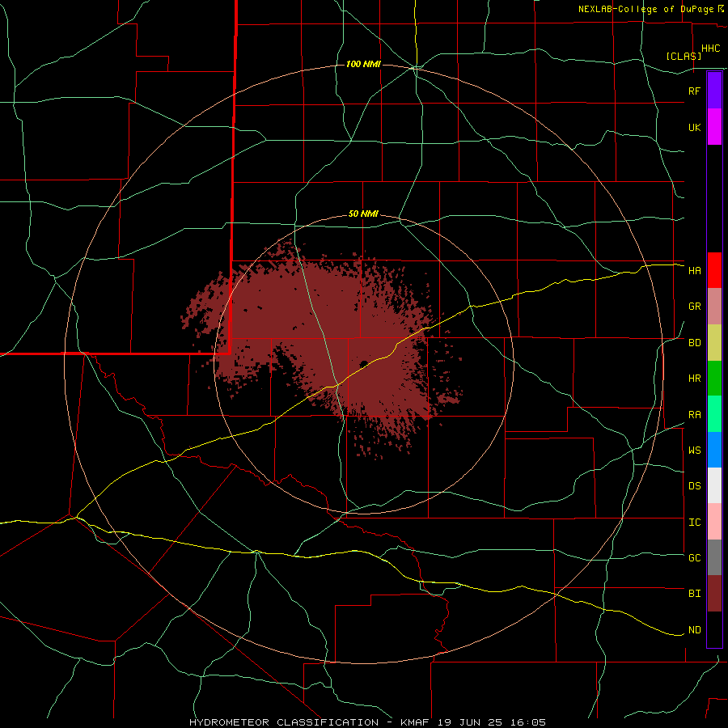Click the 100 NMI range ring label

[363, 64]
